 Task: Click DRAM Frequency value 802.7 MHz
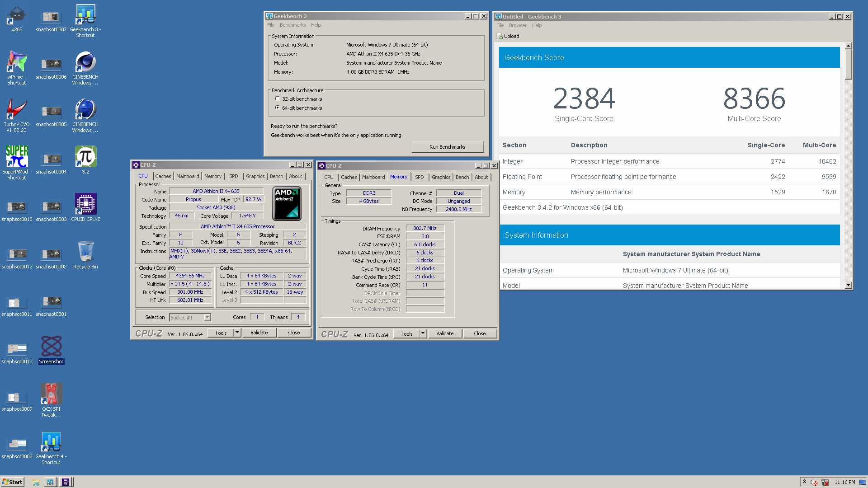click(425, 229)
